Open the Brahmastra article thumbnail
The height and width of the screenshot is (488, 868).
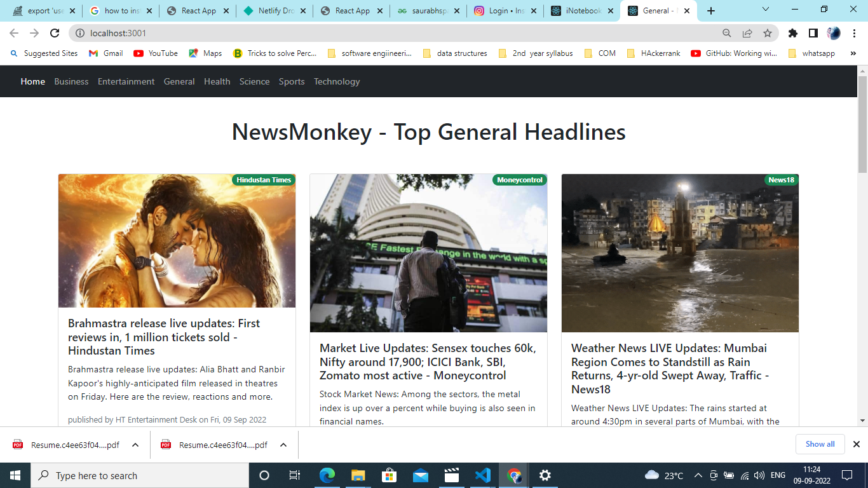tap(177, 241)
